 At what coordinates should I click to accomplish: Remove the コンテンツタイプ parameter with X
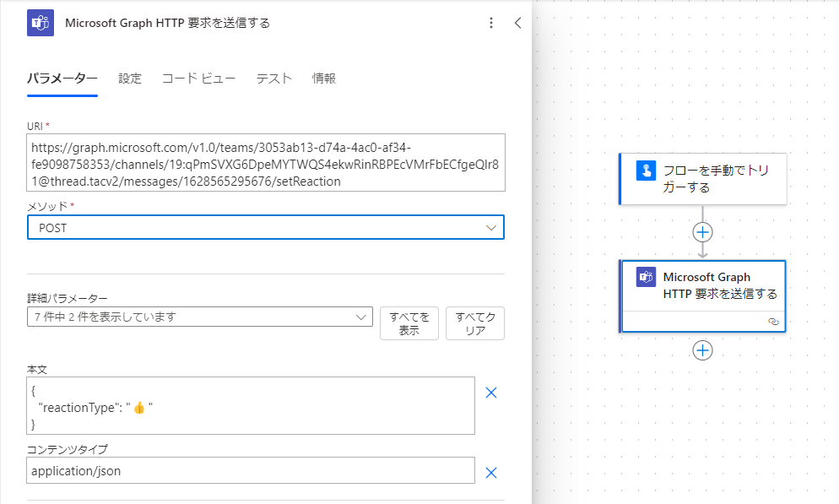pyautogui.click(x=491, y=473)
